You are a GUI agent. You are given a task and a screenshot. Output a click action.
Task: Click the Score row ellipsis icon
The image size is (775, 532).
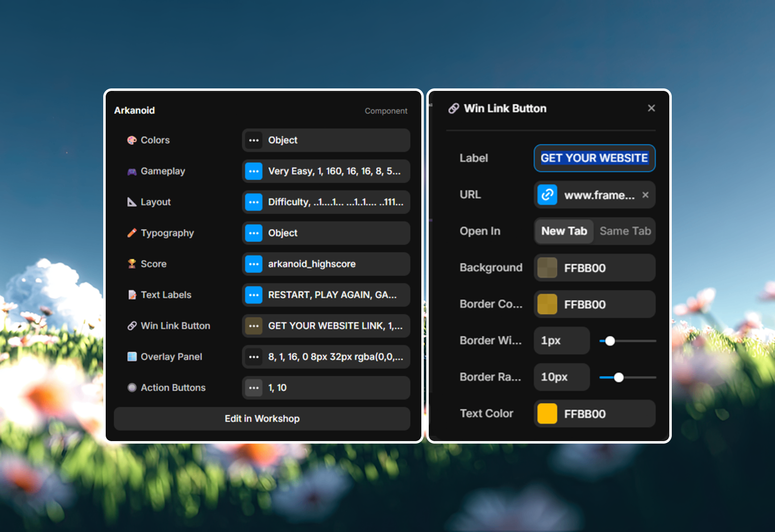pos(254,264)
